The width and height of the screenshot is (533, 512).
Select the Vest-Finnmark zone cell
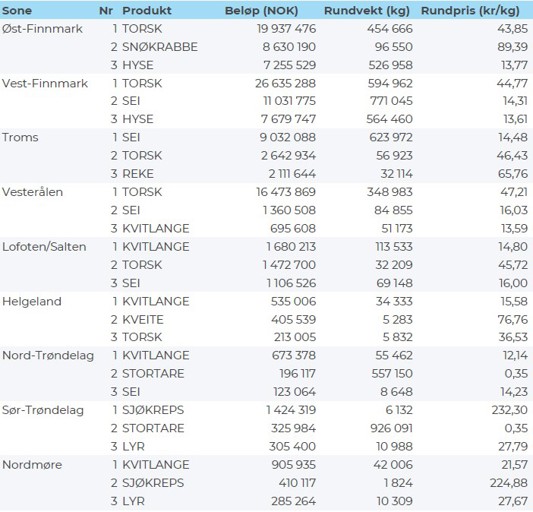click(x=45, y=83)
